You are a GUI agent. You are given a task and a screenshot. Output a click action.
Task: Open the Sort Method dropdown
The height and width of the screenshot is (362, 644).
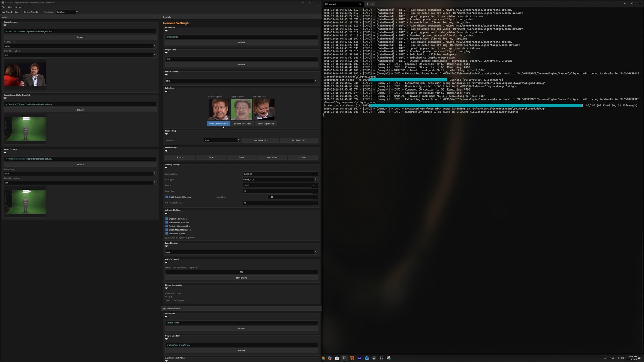coord(222,140)
